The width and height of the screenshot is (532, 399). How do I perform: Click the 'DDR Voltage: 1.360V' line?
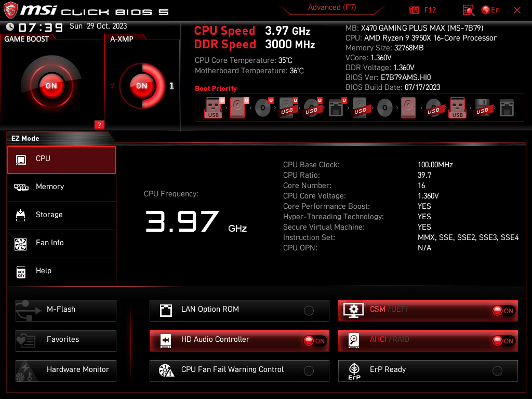[x=380, y=68]
